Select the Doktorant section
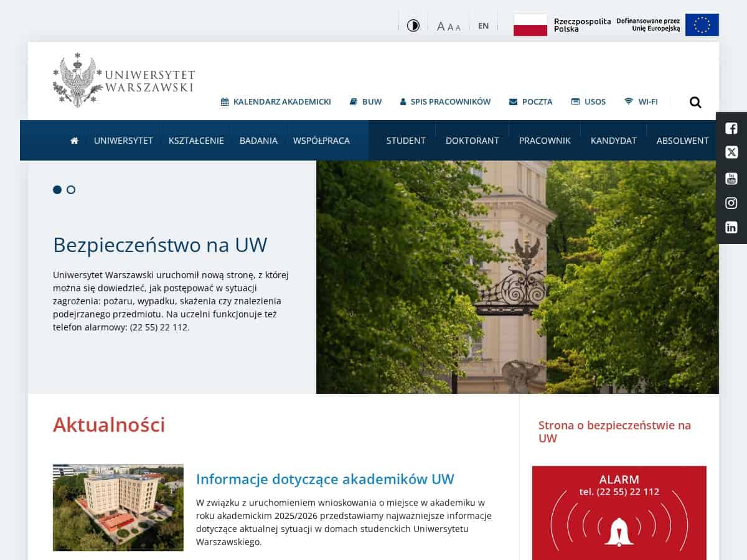The image size is (747, 560). [x=472, y=141]
